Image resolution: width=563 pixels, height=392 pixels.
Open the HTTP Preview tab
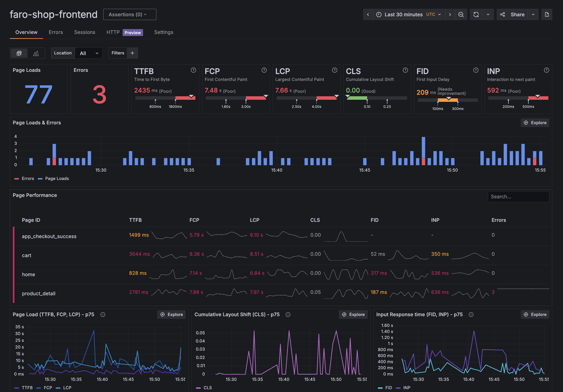pyautogui.click(x=113, y=32)
